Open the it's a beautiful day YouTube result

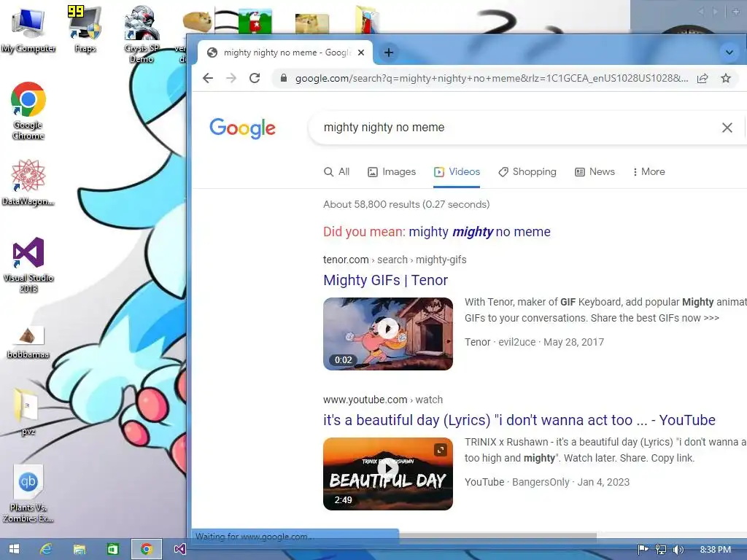pos(519,420)
